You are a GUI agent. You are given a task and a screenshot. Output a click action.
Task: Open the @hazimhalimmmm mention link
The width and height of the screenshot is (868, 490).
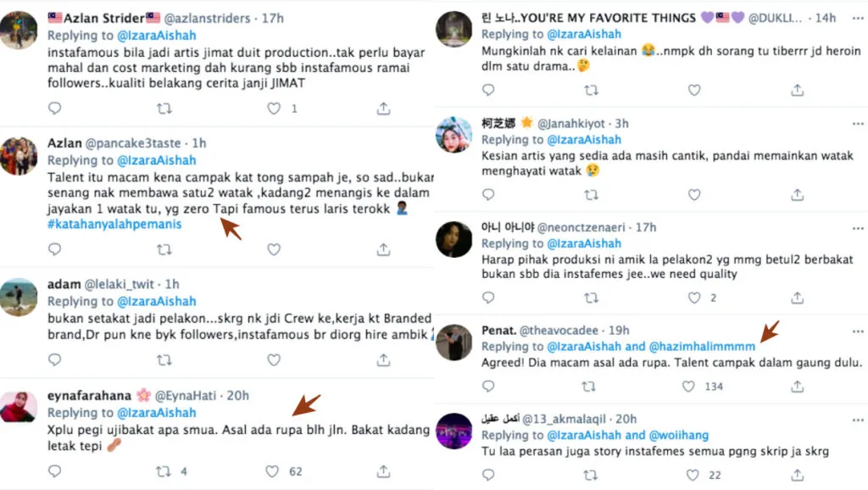tap(704, 347)
